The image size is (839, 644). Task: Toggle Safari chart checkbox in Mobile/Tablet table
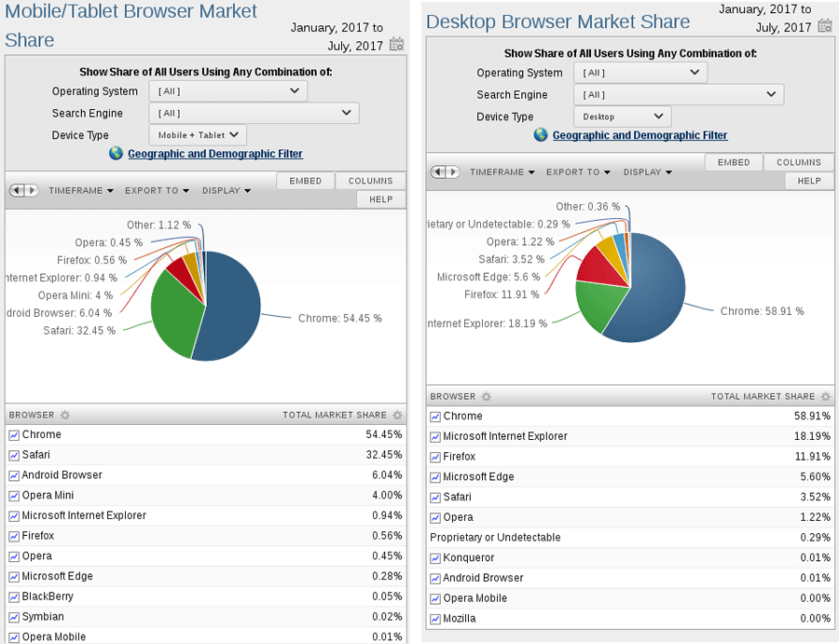[x=14, y=456]
